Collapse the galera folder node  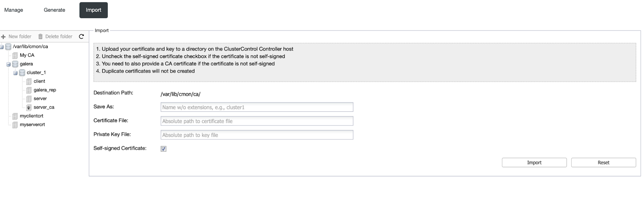point(8,64)
